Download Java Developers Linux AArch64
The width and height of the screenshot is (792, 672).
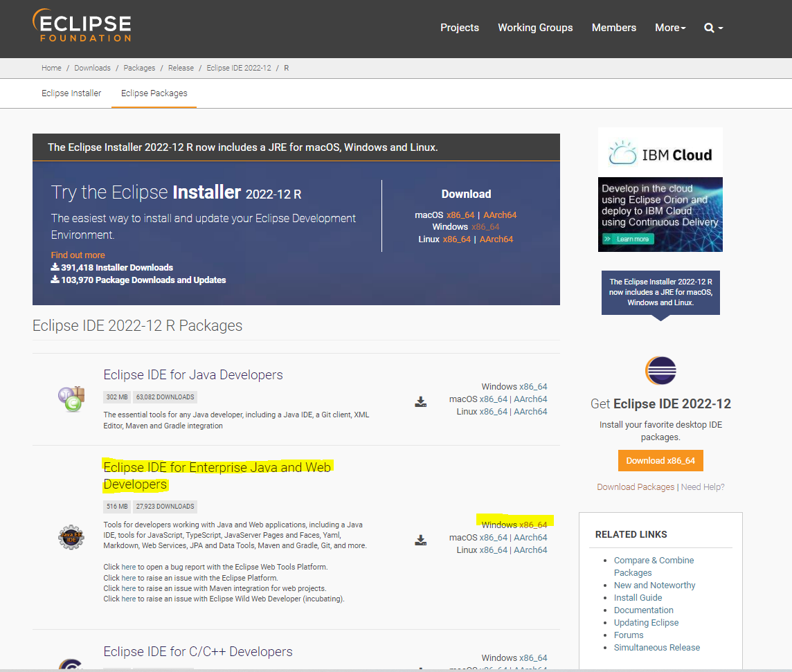click(x=530, y=412)
